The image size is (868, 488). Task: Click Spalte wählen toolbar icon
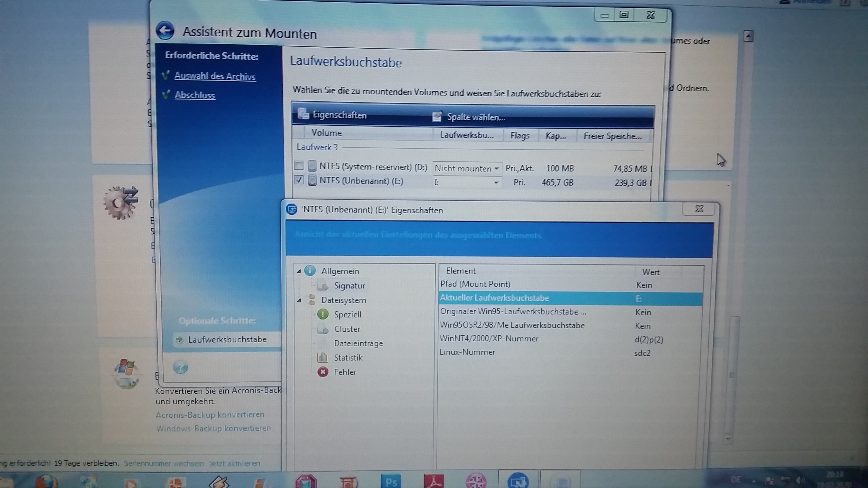click(x=437, y=116)
